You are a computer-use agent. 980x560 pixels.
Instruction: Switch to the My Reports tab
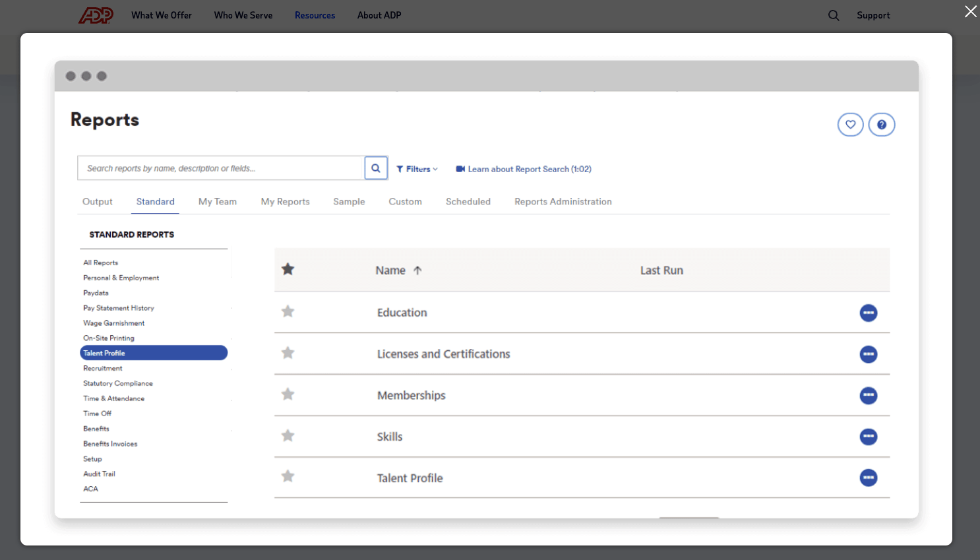285,202
